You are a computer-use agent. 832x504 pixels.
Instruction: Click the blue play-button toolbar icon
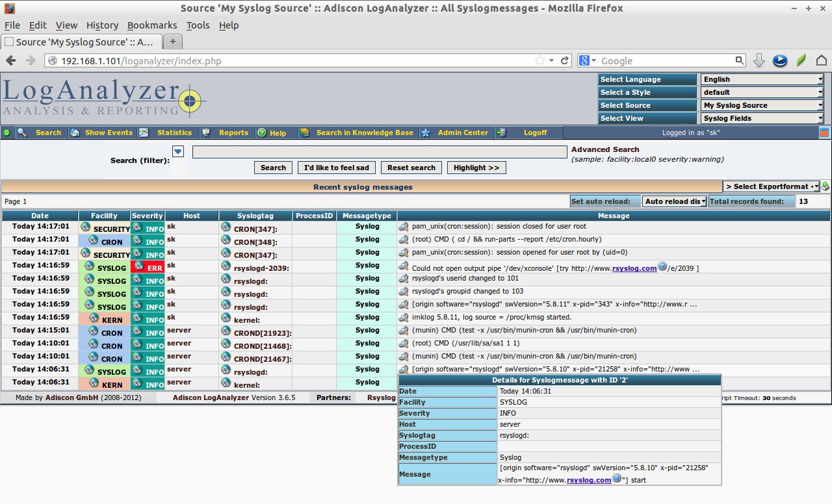pos(780,60)
